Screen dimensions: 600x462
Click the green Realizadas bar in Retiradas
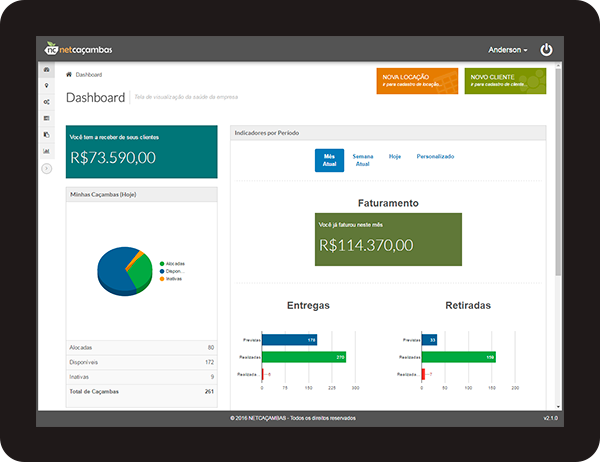point(459,357)
